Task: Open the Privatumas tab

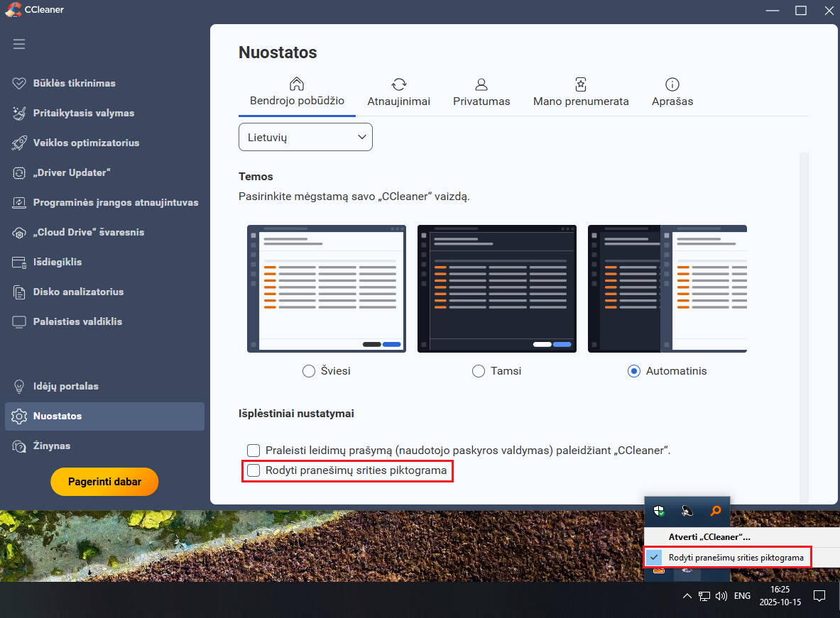Action: click(481, 93)
